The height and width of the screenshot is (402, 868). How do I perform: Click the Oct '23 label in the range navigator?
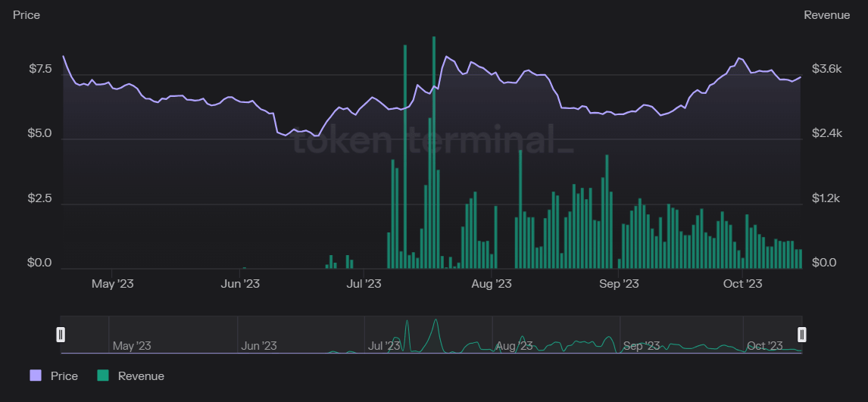coord(765,346)
